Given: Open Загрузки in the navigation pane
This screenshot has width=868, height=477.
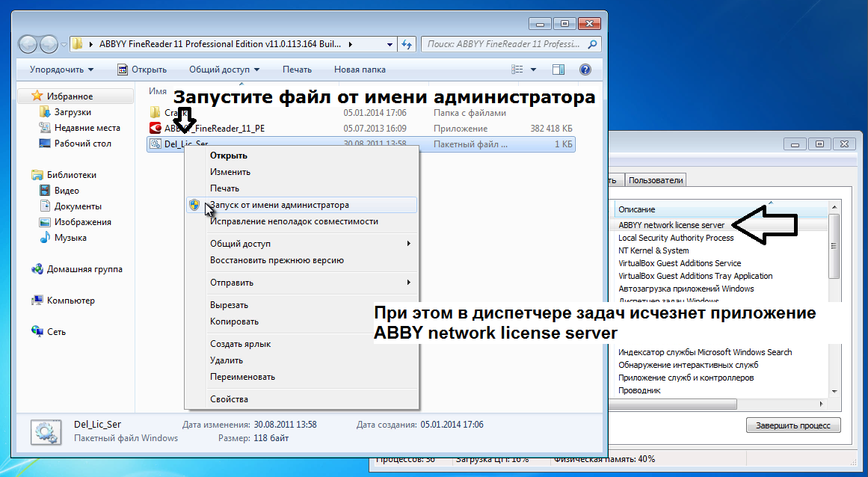Looking at the screenshot, I should pyautogui.click(x=73, y=112).
